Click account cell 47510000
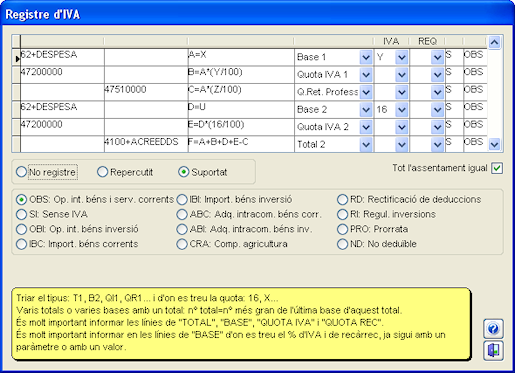This screenshot has height=373, width=515. [146, 92]
